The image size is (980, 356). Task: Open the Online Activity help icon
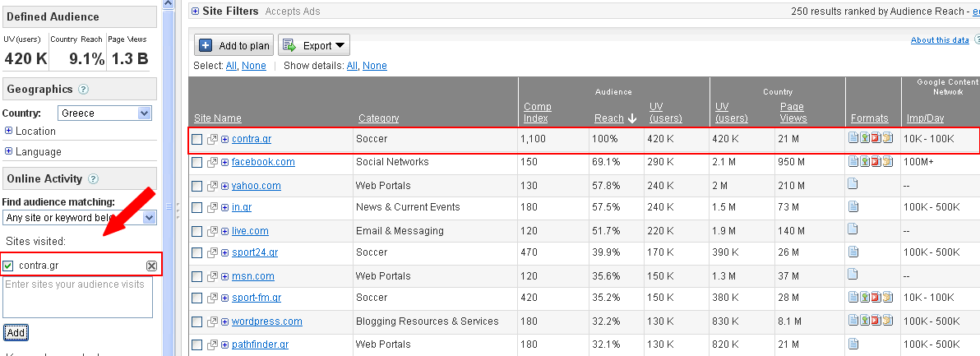point(93,179)
